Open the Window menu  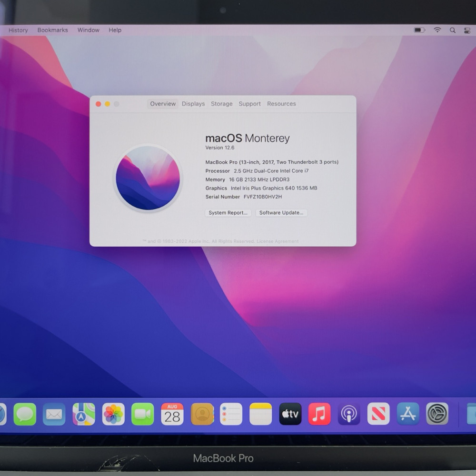pos(89,30)
